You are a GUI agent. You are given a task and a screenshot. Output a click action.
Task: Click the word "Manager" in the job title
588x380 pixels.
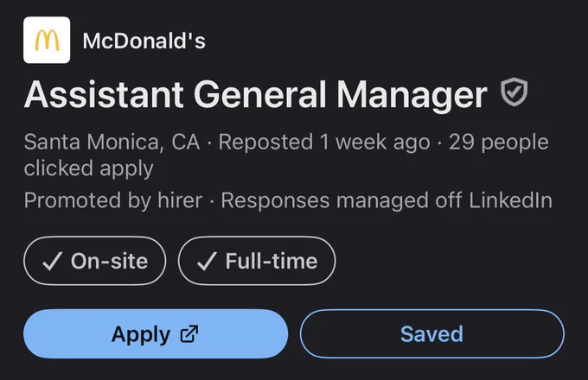412,96
